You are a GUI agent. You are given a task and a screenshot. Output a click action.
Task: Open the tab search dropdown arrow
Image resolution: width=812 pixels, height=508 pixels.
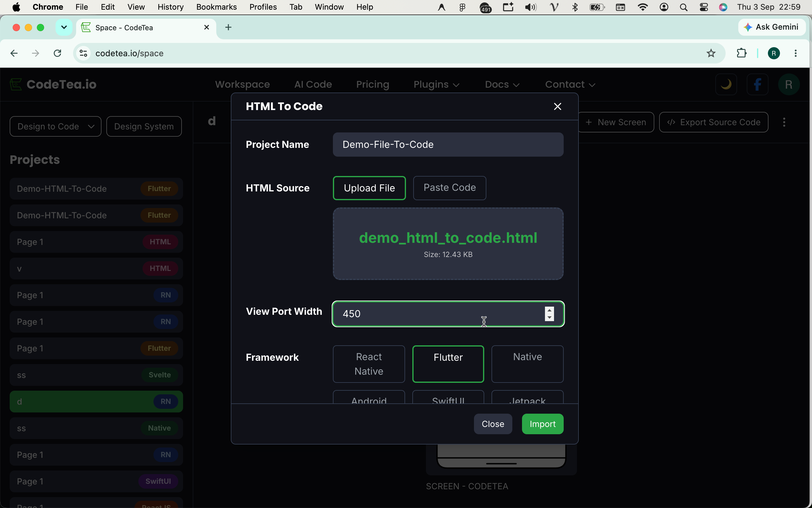tap(64, 27)
